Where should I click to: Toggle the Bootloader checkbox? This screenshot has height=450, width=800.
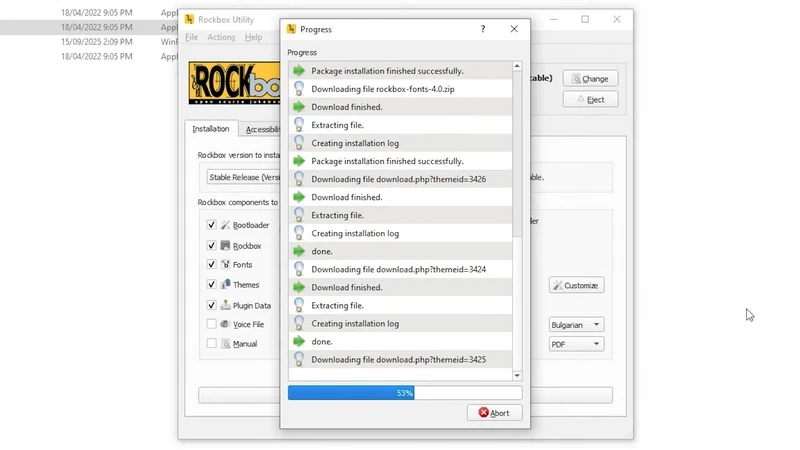point(211,225)
